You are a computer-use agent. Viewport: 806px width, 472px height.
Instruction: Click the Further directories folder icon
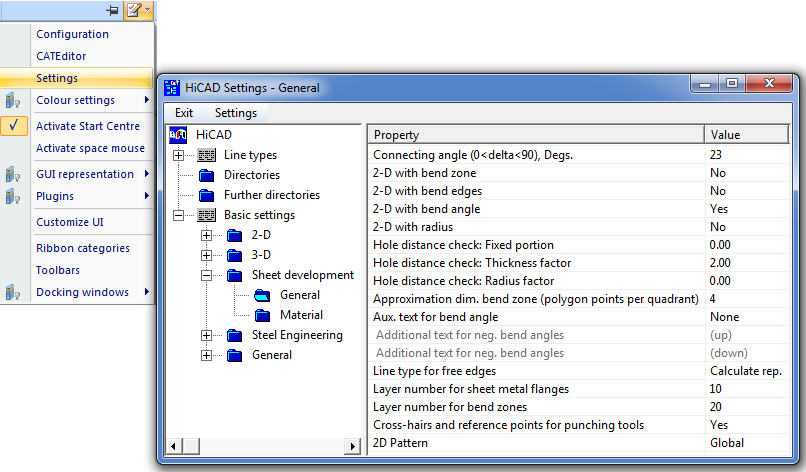coord(207,195)
